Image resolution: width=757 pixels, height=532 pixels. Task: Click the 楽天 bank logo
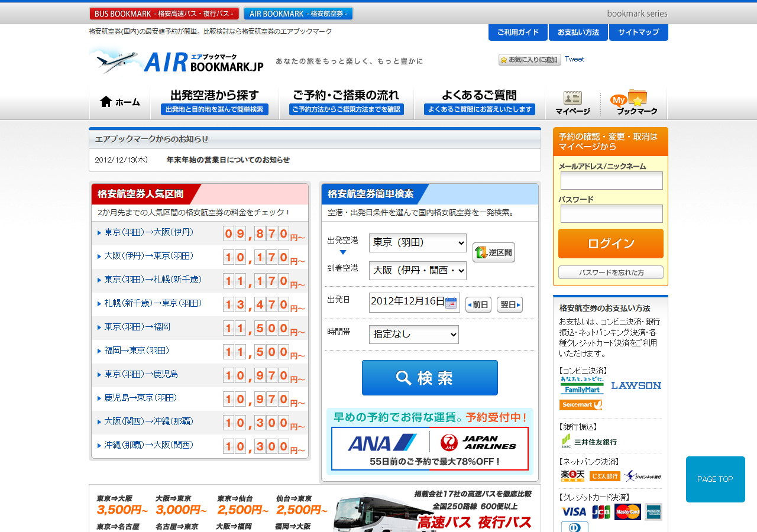(x=572, y=476)
